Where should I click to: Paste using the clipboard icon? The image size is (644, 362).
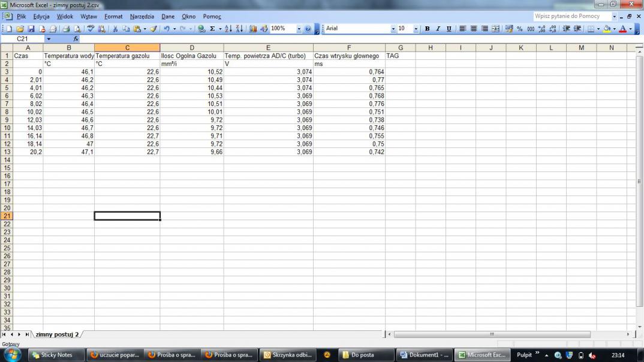(137, 29)
